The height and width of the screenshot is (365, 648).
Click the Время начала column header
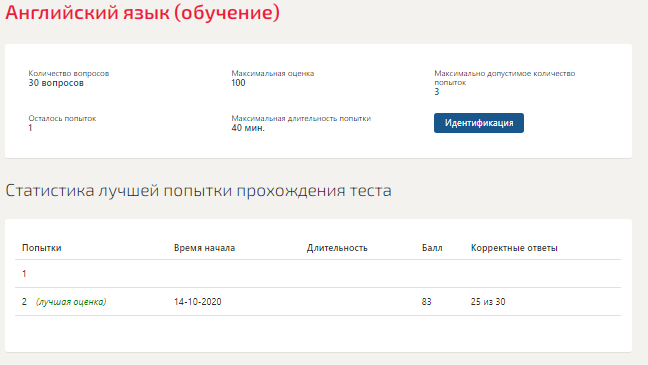204,248
